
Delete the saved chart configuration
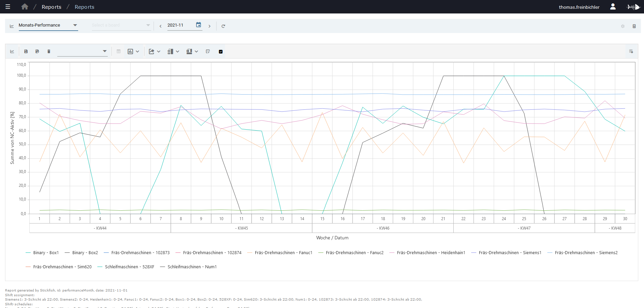[49, 52]
